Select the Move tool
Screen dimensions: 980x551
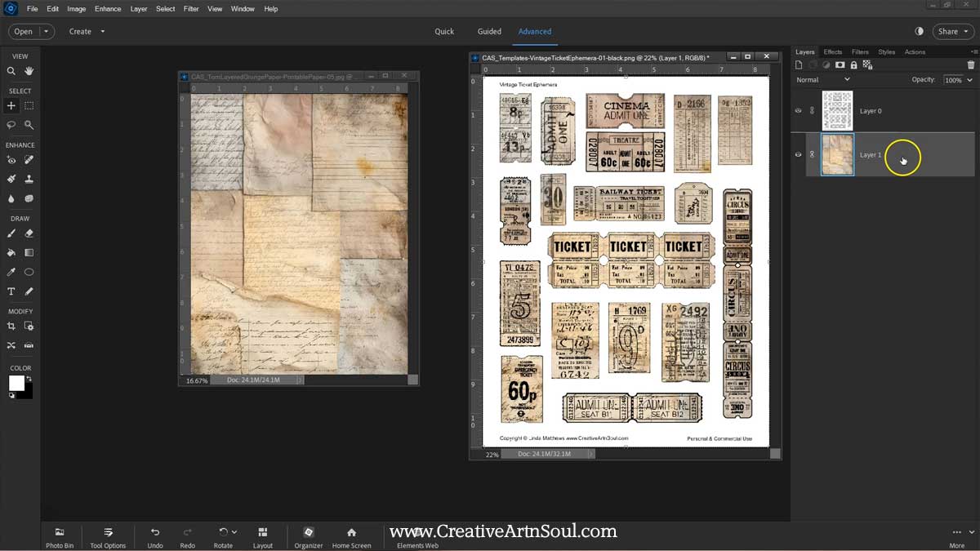tap(11, 105)
